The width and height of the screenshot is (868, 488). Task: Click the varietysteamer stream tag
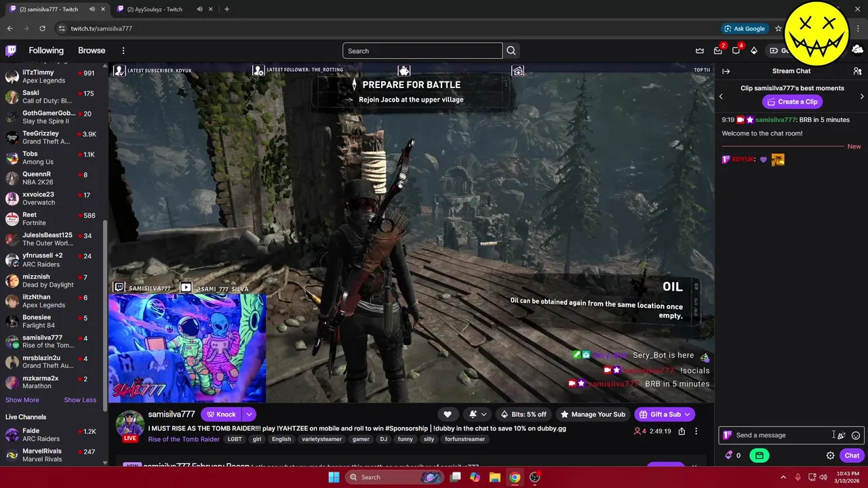pyautogui.click(x=322, y=439)
